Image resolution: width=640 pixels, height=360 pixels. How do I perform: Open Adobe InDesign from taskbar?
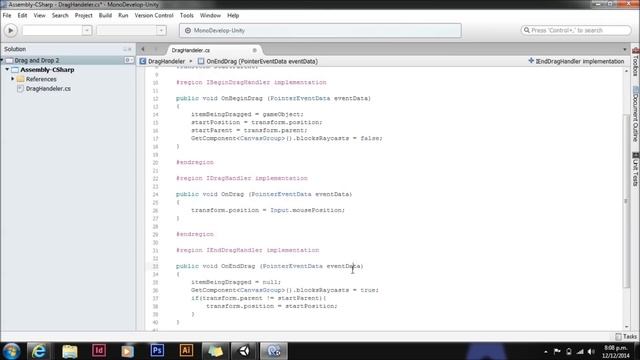point(99,351)
